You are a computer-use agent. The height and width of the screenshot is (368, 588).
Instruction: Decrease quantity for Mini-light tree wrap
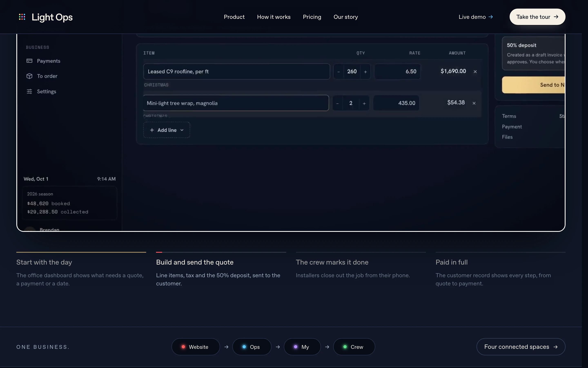[337, 103]
